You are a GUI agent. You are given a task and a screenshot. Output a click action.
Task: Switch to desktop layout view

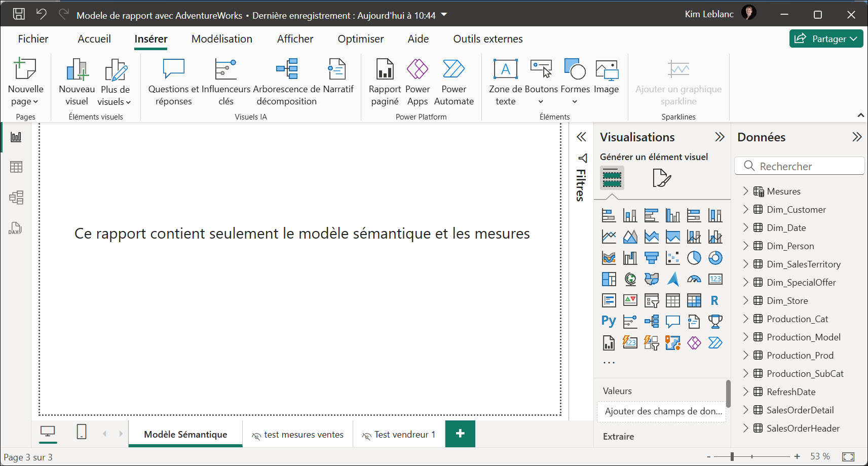[48, 432]
